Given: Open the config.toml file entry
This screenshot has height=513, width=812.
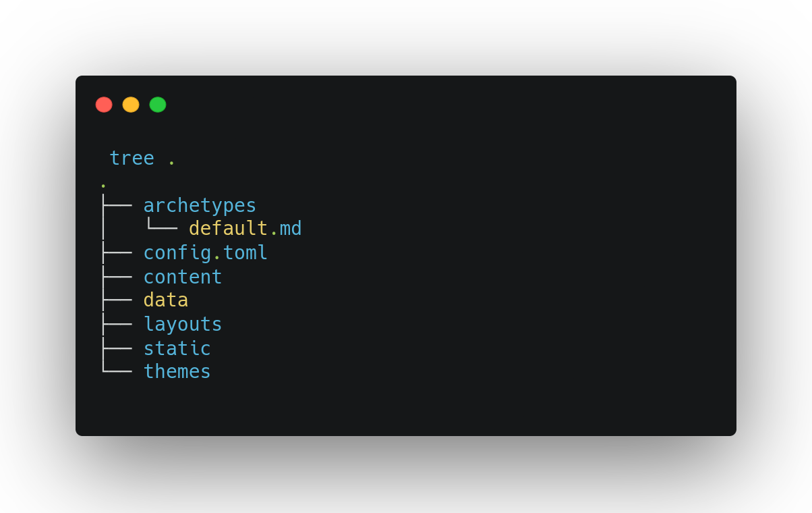Looking at the screenshot, I should 205,252.
